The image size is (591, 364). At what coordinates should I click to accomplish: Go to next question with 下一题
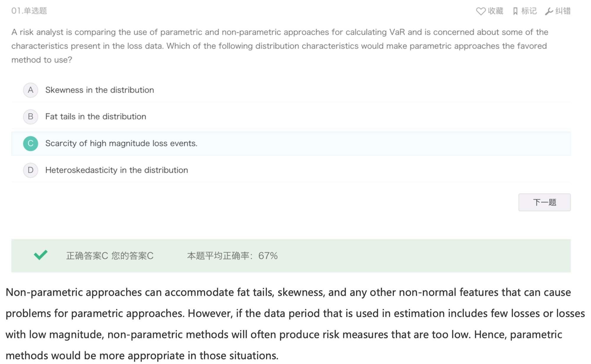[544, 202]
